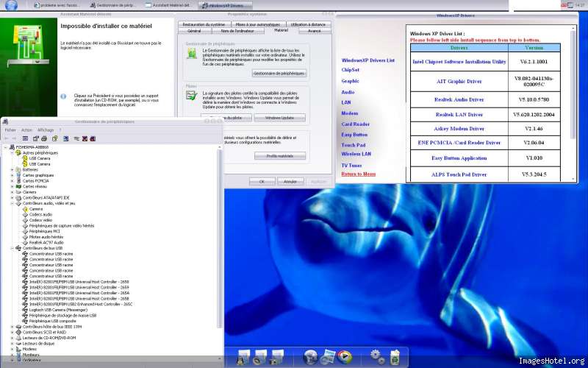Click the properties icon in Device Manager toolbar
This screenshot has height=368, width=588.
click(36, 138)
